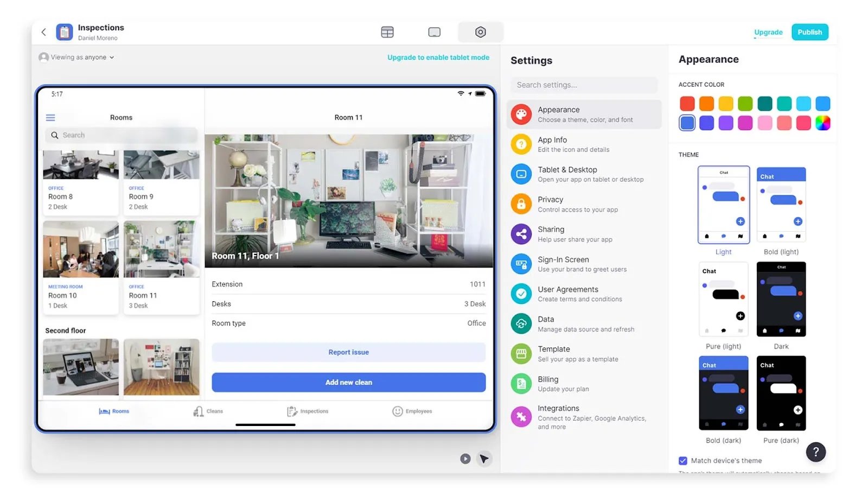
Task: Open the Rooms tab in preview
Action: coord(114,411)
